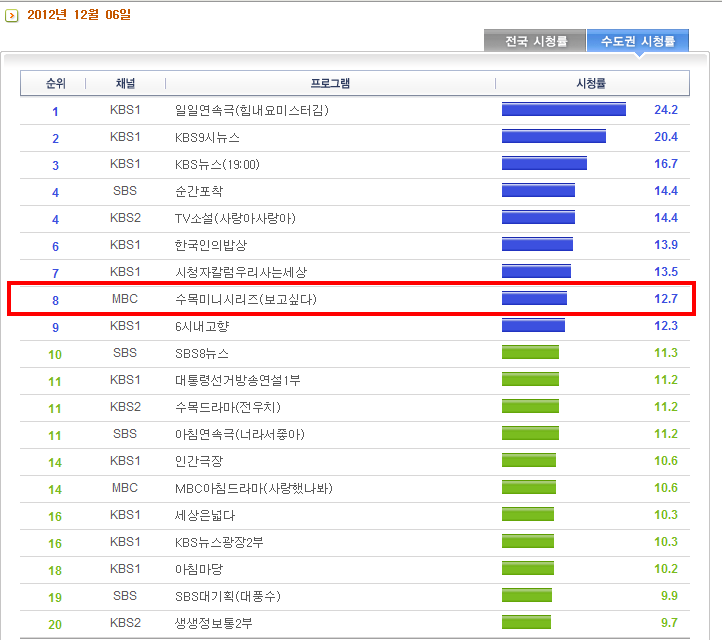The image size is (722, 640).
Task: Select program MBC아침드라마(사랑했나봐)
Action: [253, 489]
